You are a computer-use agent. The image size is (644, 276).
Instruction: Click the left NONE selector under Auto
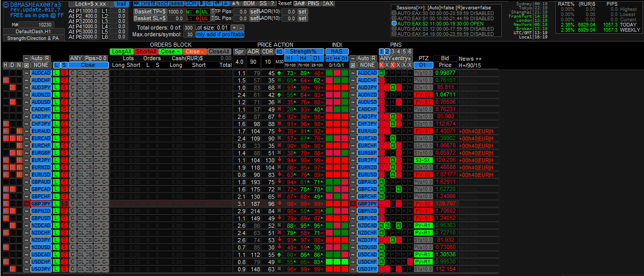(x=40, y=65)
